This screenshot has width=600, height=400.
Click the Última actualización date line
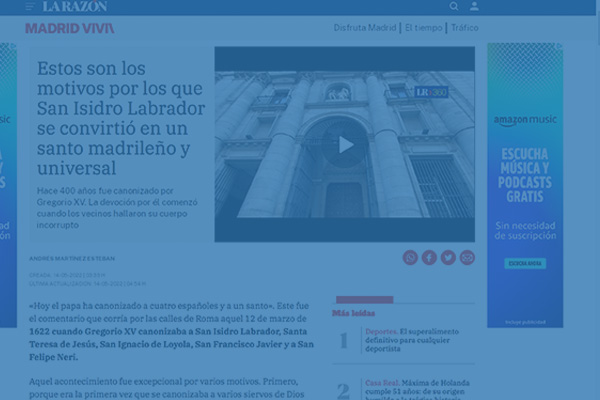87,284
